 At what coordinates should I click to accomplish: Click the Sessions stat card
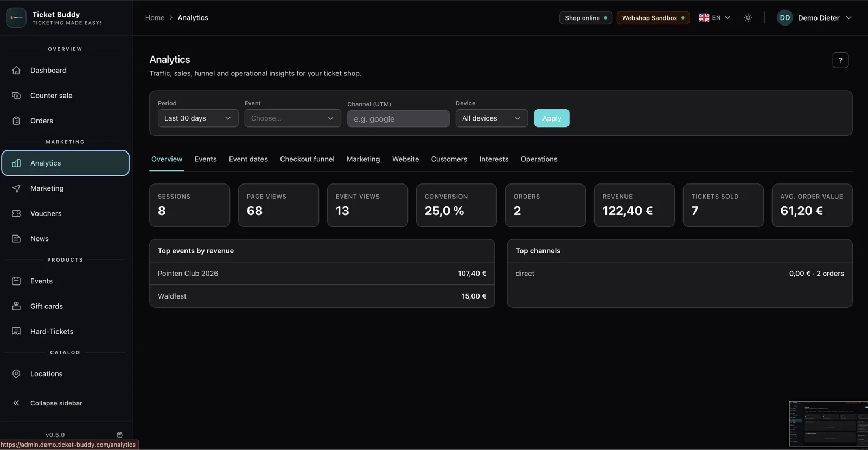[x=190, y=205]
